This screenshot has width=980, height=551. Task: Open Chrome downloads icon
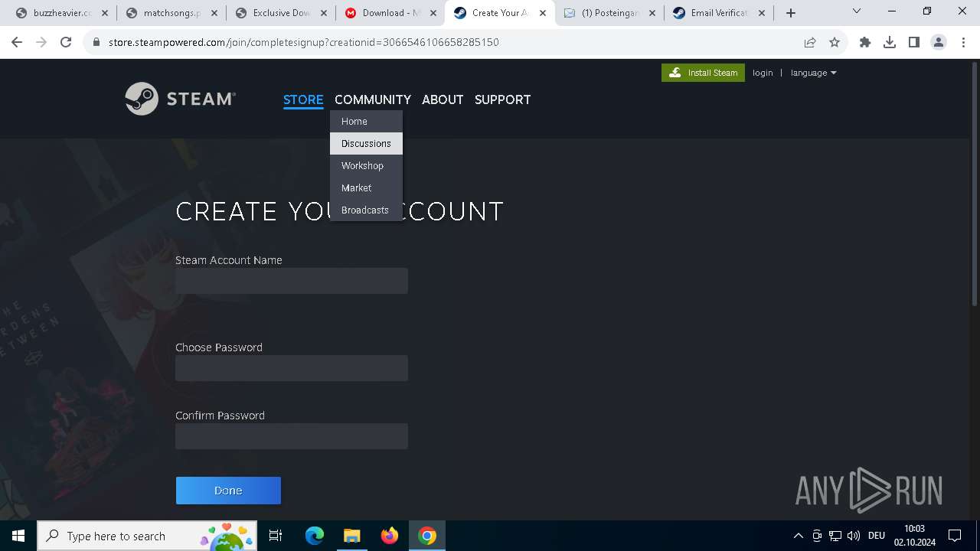coord(890,43)
